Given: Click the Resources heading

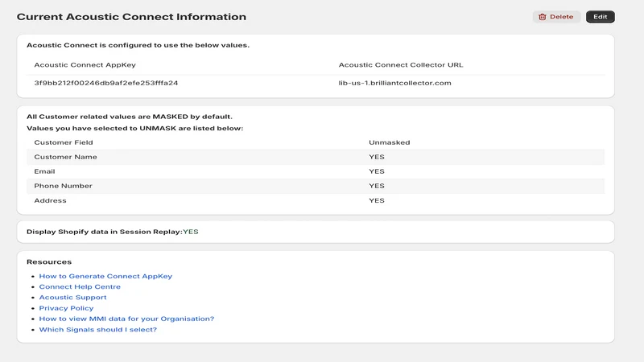Looking at the screenshot, I should pos(49,262).
